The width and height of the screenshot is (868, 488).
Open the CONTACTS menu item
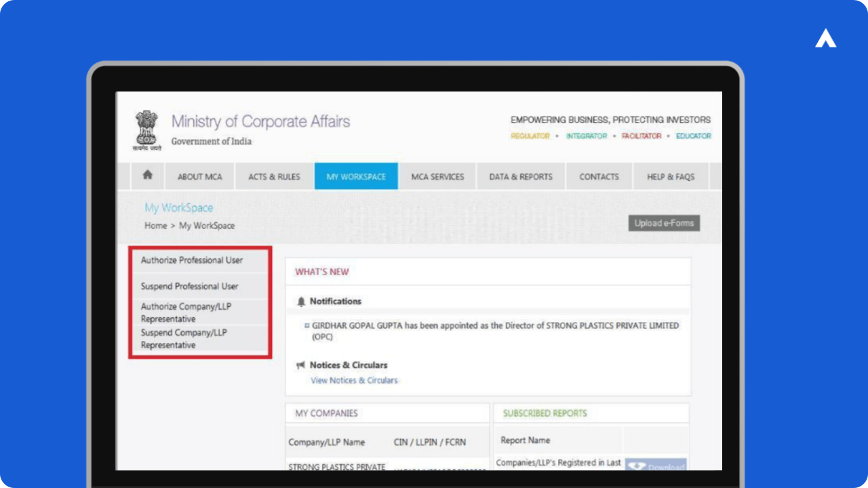coord(599,176)
